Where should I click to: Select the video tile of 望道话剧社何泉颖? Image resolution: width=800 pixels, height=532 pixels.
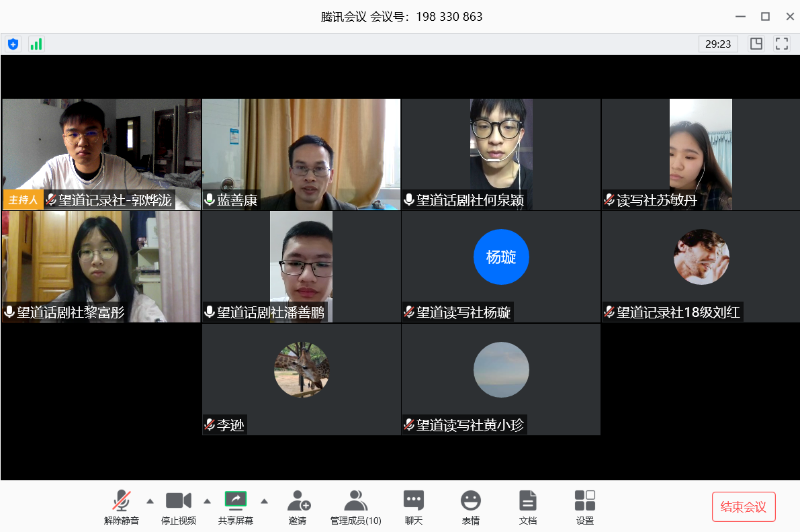coord(501,154)
